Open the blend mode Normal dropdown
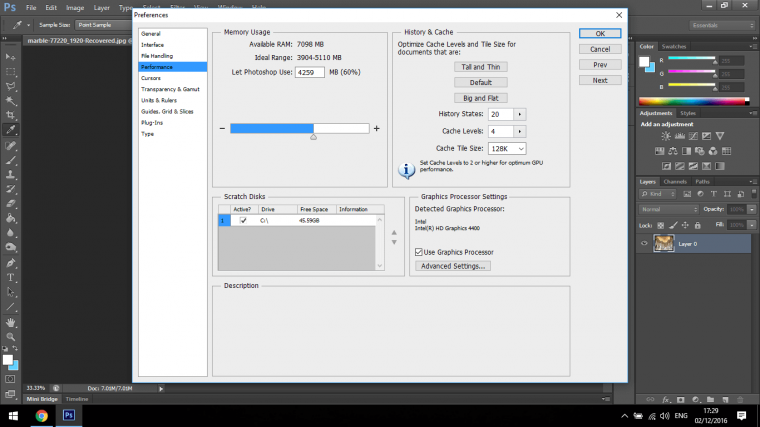Screen dimensions: 760x427 pyautogui.click(x=669, y=209)
